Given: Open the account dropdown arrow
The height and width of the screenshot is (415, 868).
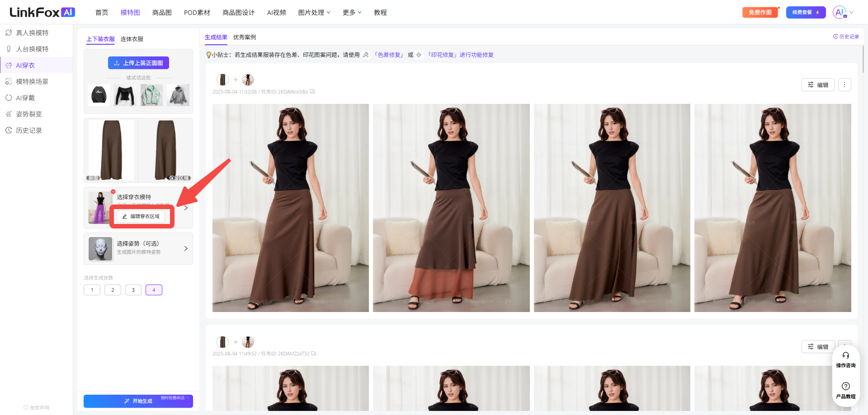Looking at the screenshot, I should (x=851, y=12).
